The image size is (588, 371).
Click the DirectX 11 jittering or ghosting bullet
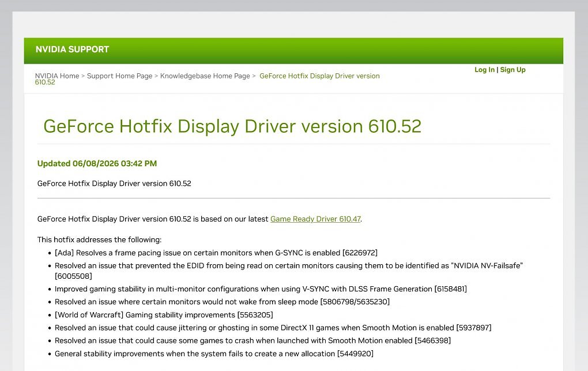coord(273,328)
